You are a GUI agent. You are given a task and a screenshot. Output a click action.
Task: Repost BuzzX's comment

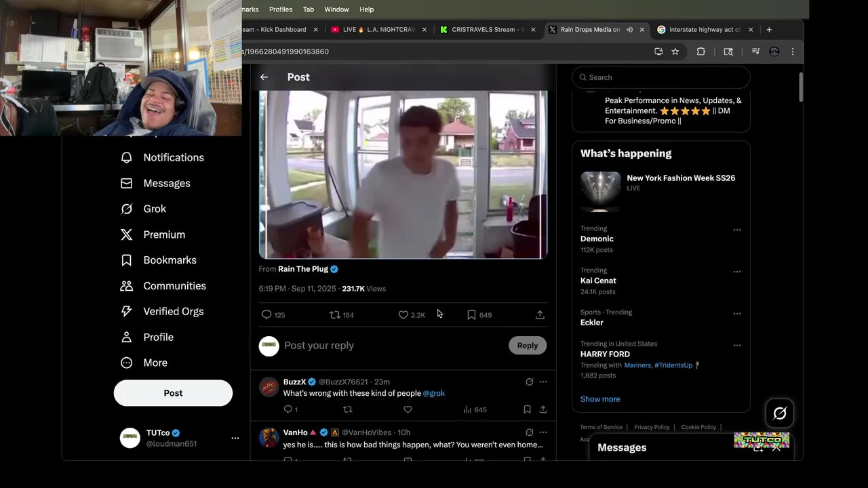click(348, 409)
